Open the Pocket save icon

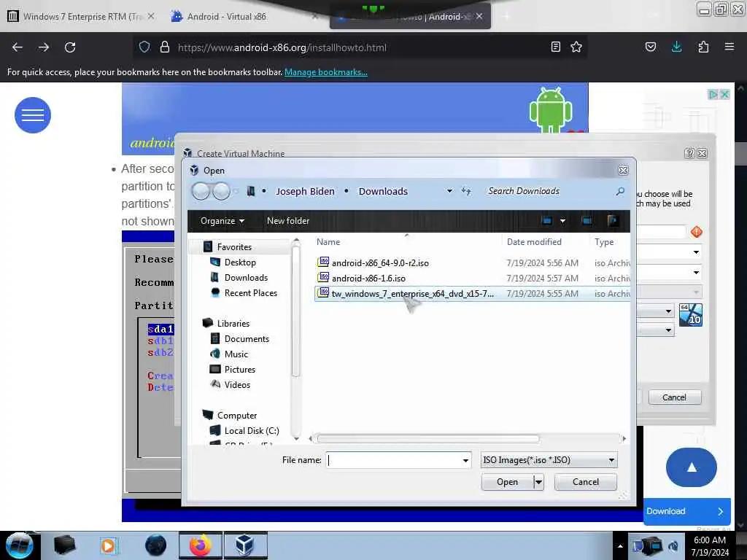(x=650, y=47)
